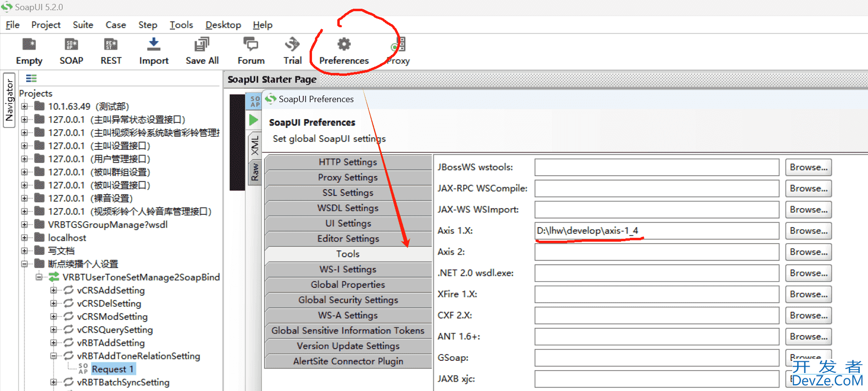Click the navigator list view icon
868x391 pixels.
31,78
